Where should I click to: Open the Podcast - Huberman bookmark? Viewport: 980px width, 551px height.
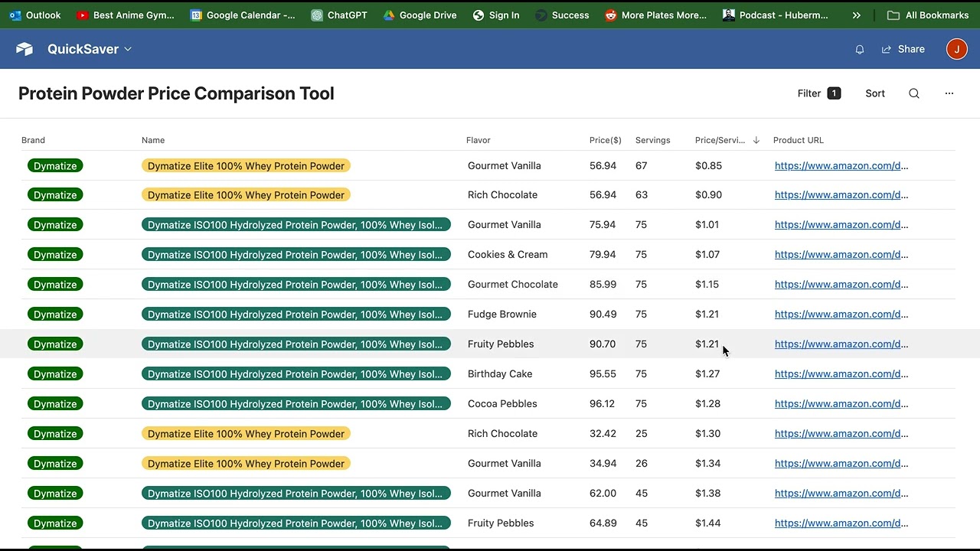(775, 15)
